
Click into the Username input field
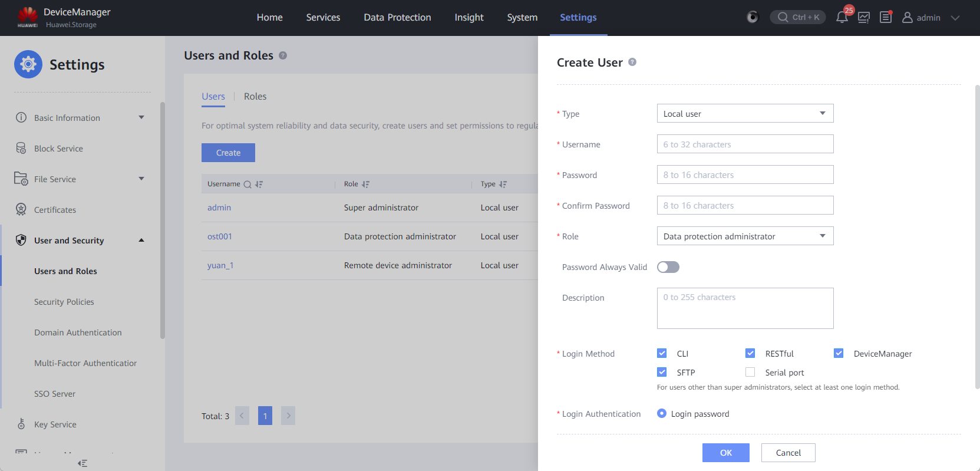pos(745,144)
